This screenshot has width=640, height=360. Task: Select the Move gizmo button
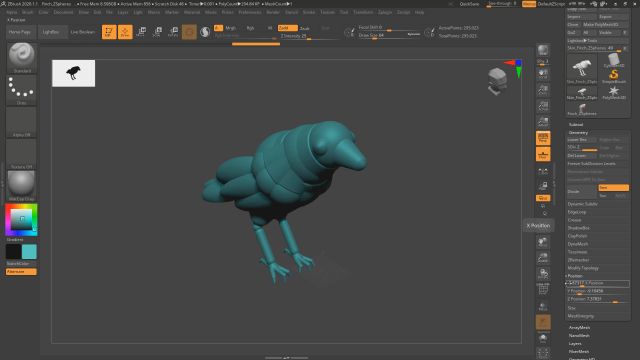142,32
